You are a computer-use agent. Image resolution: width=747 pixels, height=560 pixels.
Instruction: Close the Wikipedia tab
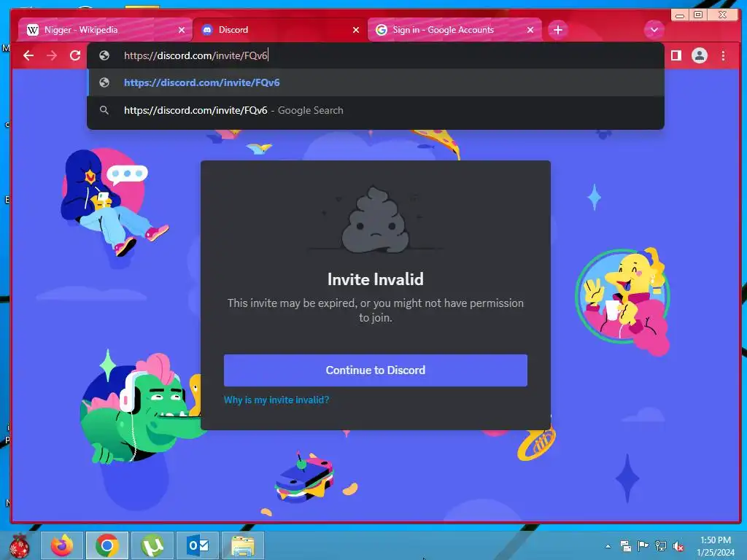pos(182,30)
